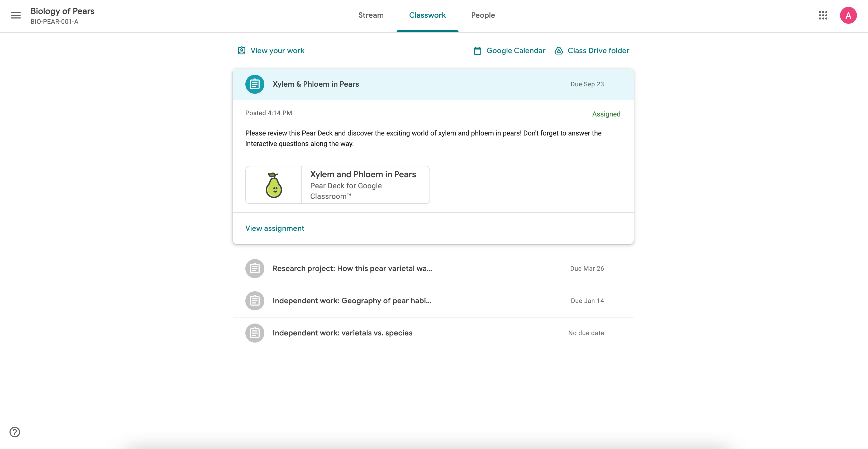Viewport: 868px width, 449px height.
Task: Click the Assigned status label
Action: pos(606,114)
